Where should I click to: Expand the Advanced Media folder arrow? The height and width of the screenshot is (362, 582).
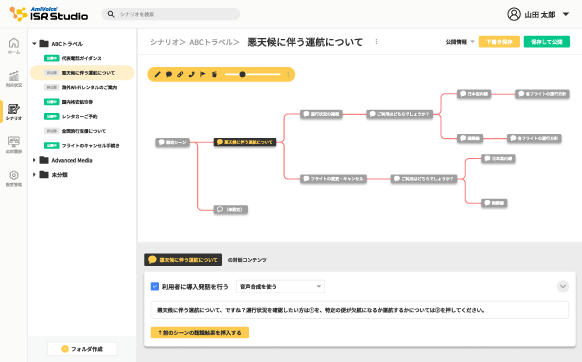pyautogui.click(x=34, y=160)
